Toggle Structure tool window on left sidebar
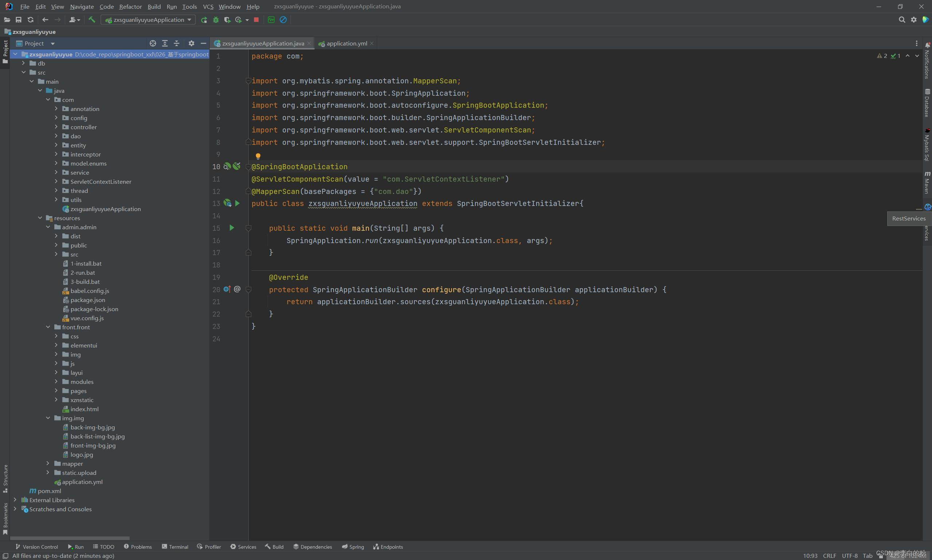Image resolution: width=932 pixels, height=560 pixels. (x=5, y=478)
